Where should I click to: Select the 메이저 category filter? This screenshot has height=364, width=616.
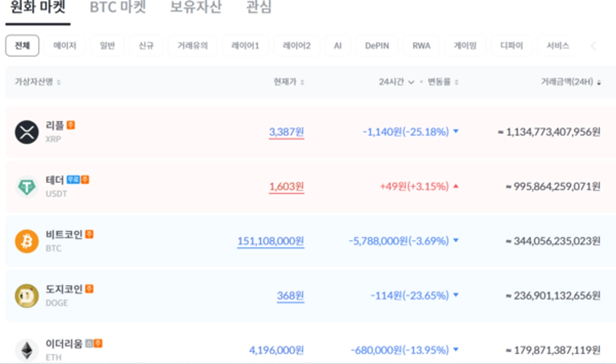65,46
